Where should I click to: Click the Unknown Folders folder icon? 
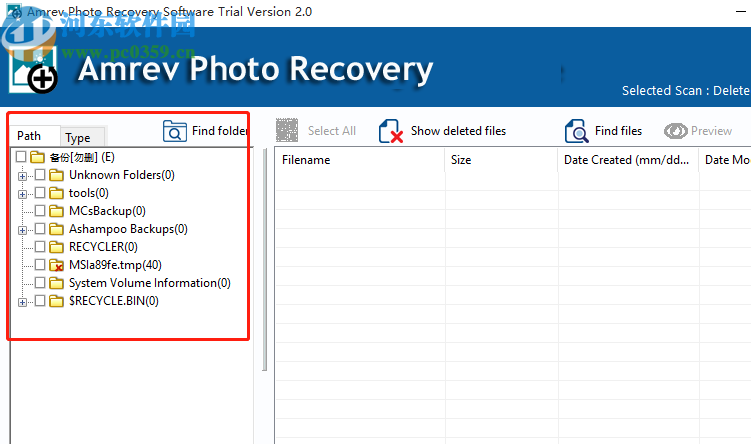tap(57, 175)
